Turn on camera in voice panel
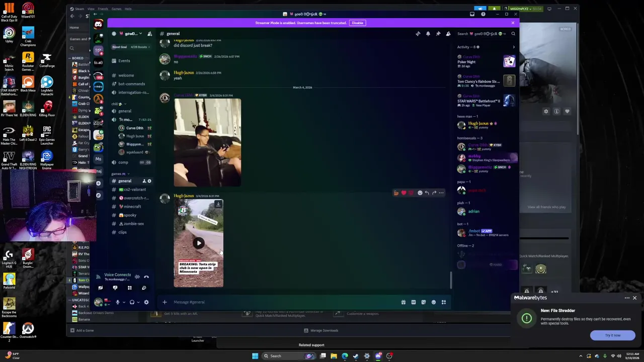 click(100, 288)
